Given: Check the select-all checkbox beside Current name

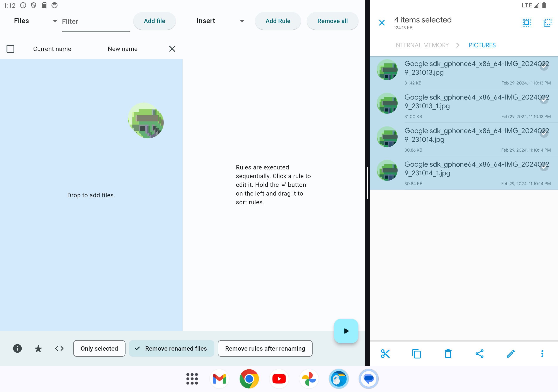Looking at the screenshot, I should pos(10,49).
